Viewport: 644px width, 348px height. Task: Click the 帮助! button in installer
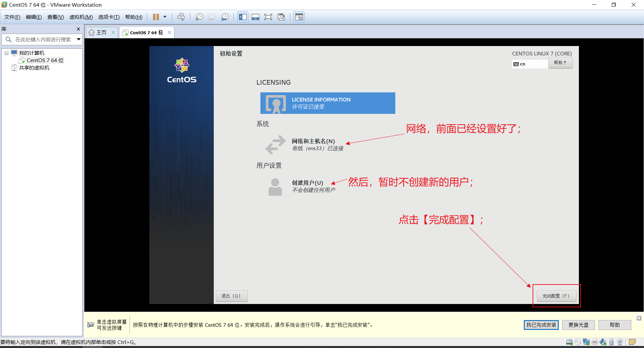coord(560,63)
